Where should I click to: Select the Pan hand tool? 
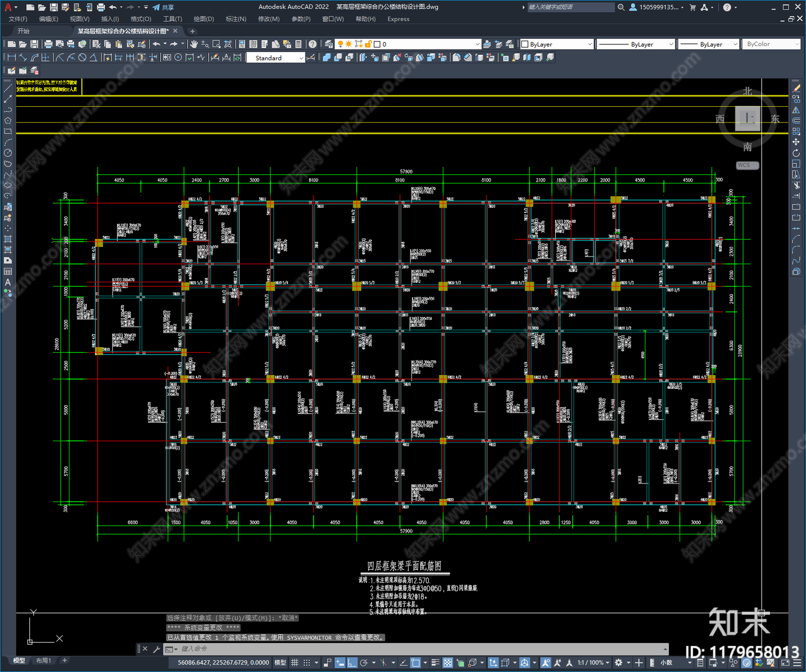pyautogui.click(x=194, y=44)
